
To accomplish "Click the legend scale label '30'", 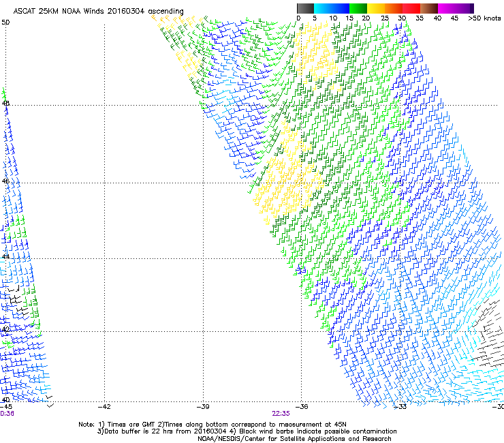I will 402,18.
